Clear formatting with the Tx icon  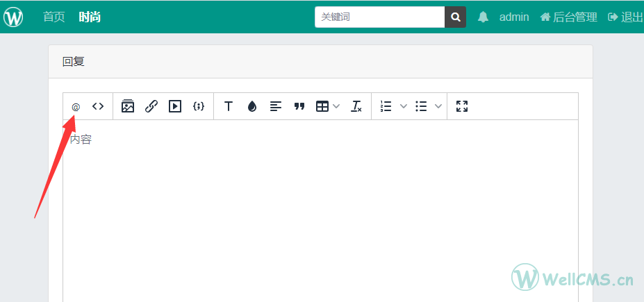(356, 107)
